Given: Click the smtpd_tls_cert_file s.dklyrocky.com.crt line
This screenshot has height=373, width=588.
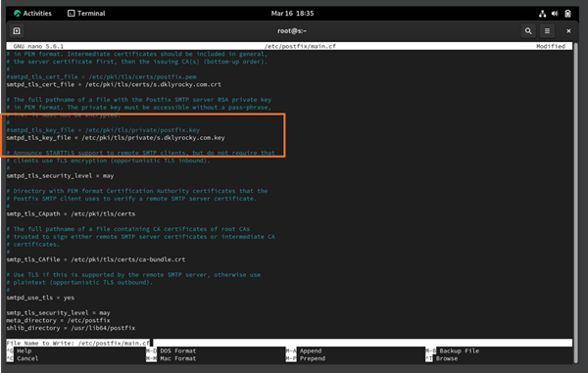Looking at the screenshot, I should [114, 84].
